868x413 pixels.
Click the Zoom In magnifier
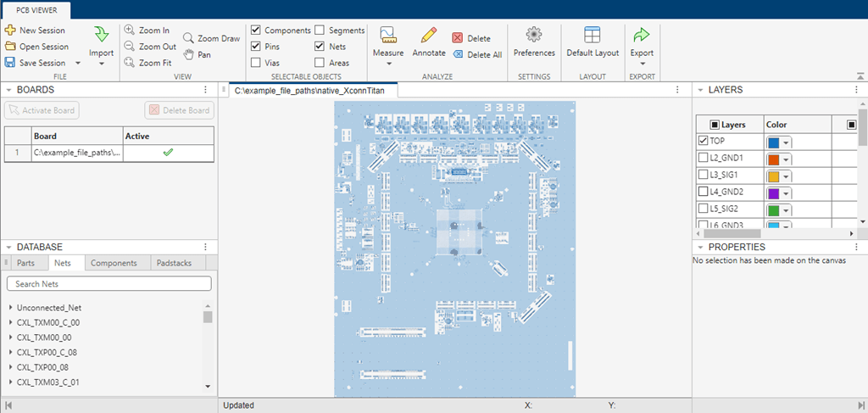130,31
